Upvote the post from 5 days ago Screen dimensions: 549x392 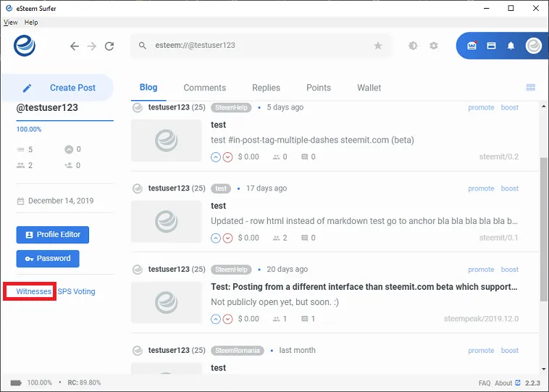click(x=216, y=157)
